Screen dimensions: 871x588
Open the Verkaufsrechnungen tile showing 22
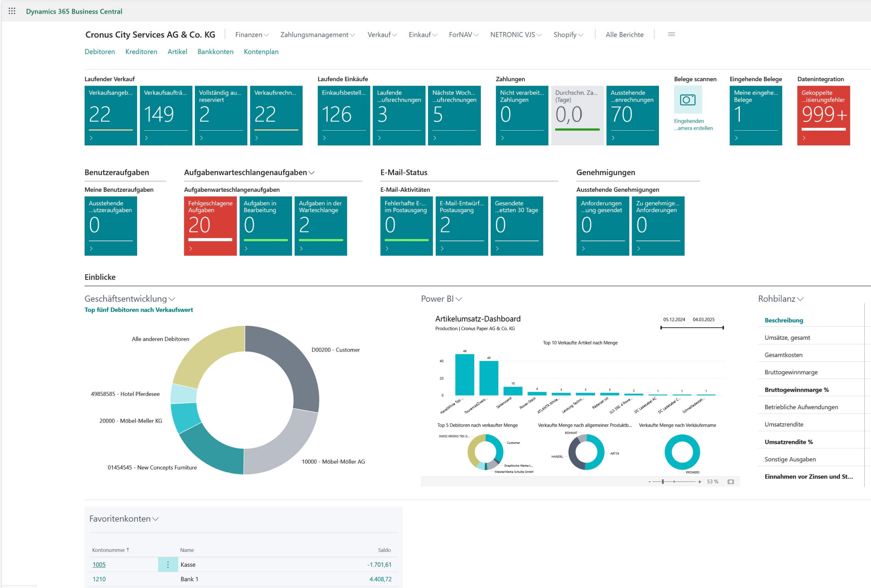click(x=276, y=116)
